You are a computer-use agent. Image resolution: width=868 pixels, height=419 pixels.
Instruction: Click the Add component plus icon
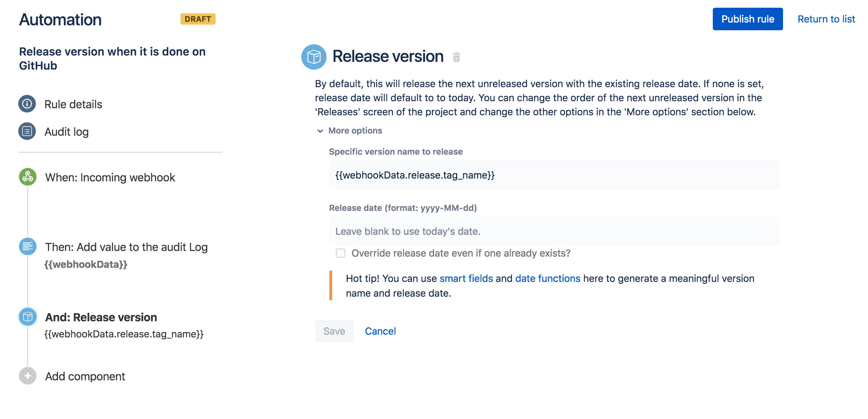pyautogui.click(x=28, y=376)
